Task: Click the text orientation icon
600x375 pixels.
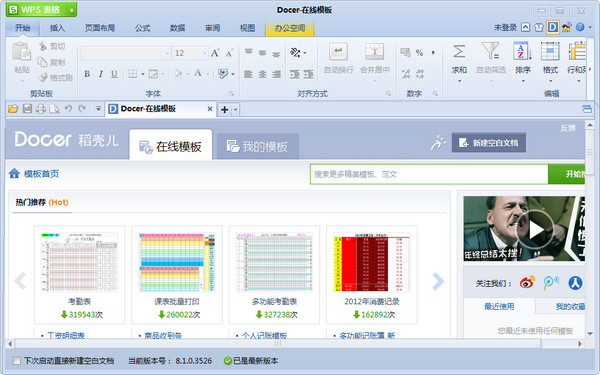Action: (295, 52)
